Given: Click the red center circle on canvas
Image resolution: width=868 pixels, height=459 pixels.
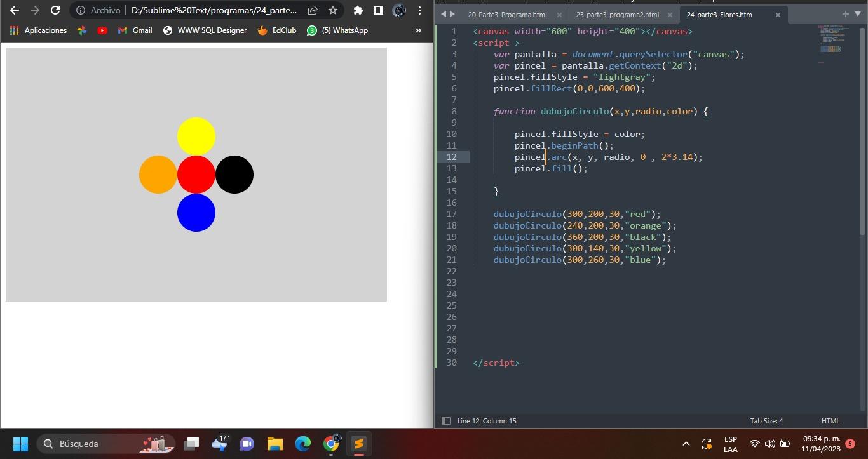Looking at the screenshot, I should [x=196, y=175].
